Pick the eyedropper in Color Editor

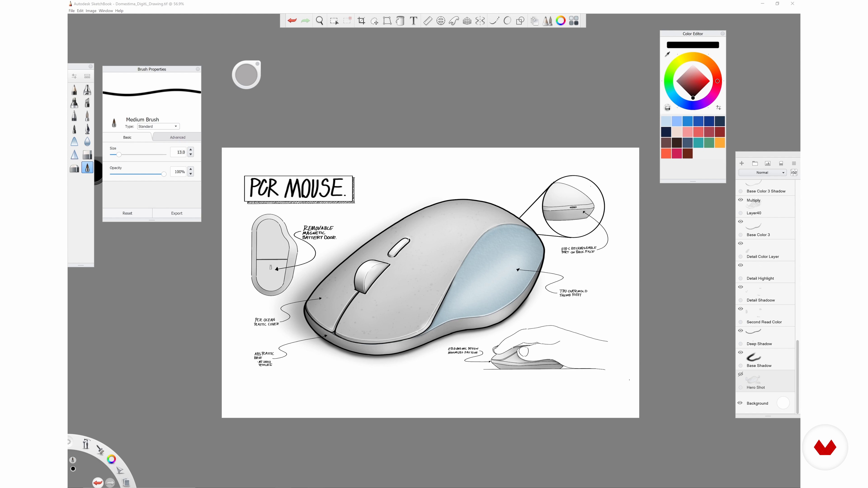(667, 54)
